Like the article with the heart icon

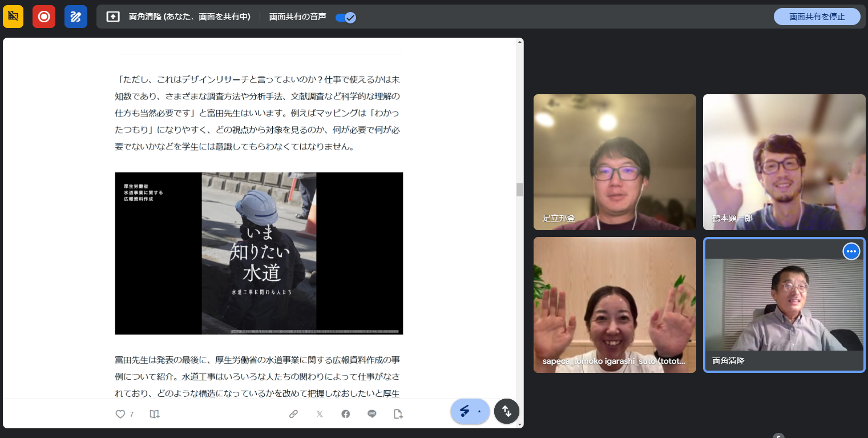click(x=120, y=414)
